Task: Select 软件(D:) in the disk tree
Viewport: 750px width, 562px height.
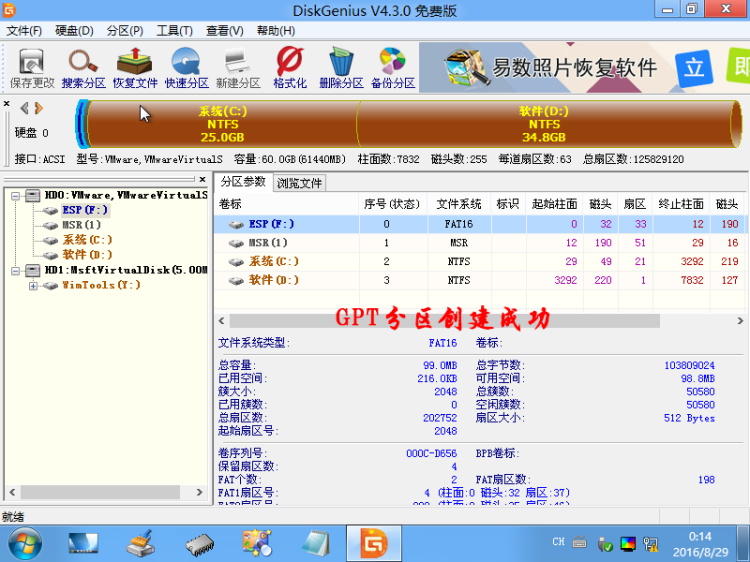Action: (87, 254)
